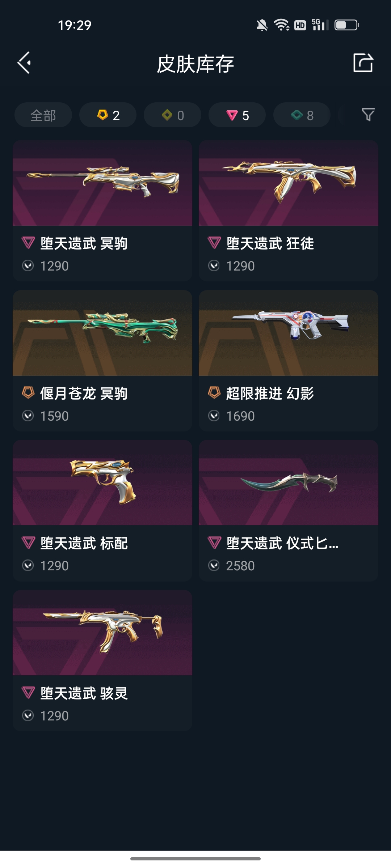Screen dimensions: 391x868
Task: Select the 超限推进 幻影 skin name
Action: point(270,393)
